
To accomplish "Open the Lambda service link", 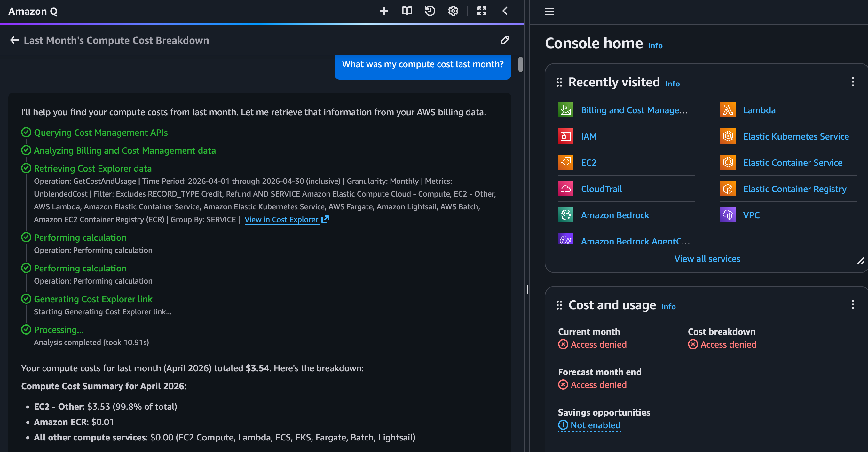I will pos(759,110).
